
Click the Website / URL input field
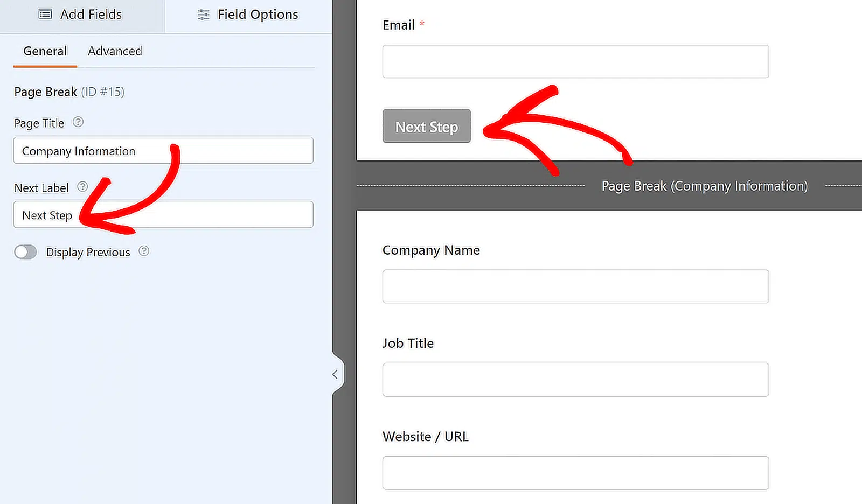coord(575,473)
